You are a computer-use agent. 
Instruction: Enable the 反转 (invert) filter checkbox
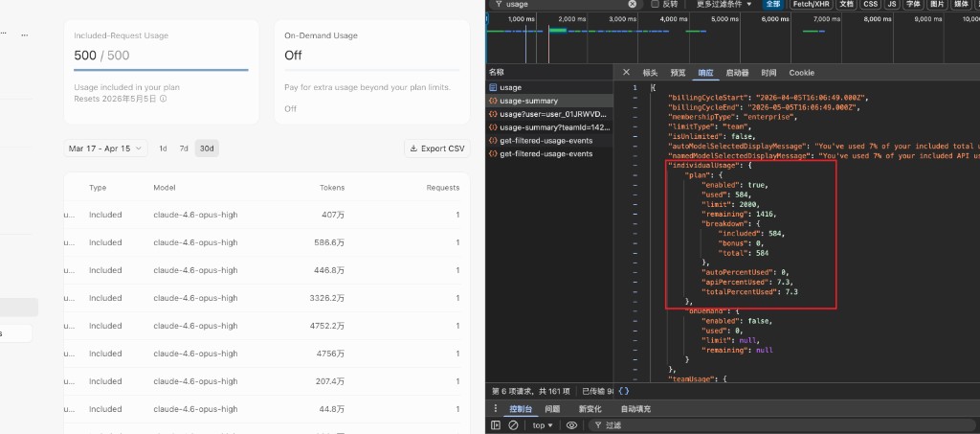pyautogui.click(x=654, y=4)
